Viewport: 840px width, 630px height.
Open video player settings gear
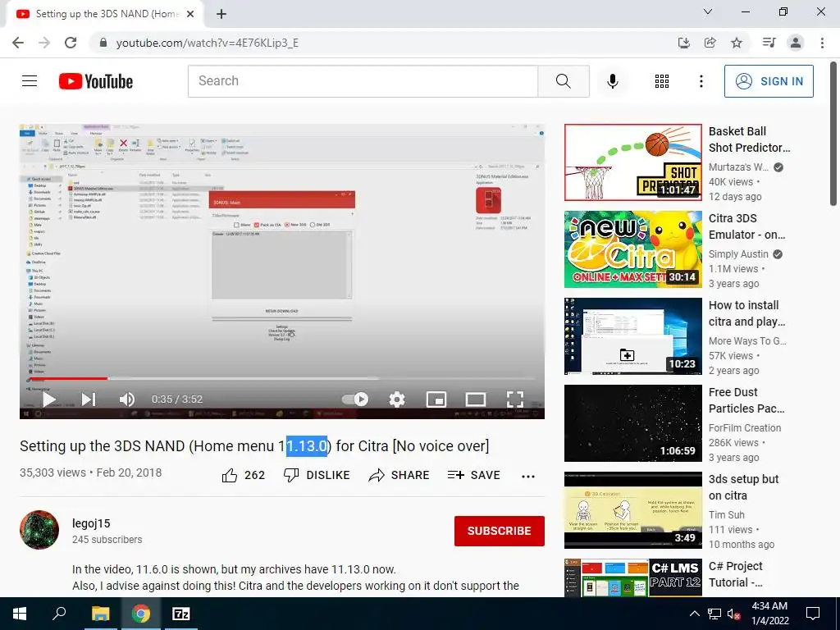click(x=396, y=399)
